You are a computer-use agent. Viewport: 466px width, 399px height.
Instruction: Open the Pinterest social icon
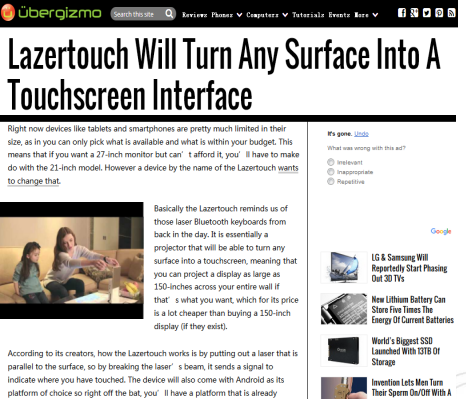pos(439,13)
